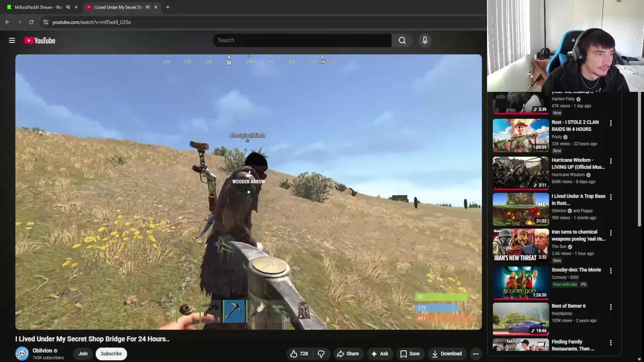Open Best of Bemer 6 title link
This screenshot has width=644, height=362.
click(569, 306)
